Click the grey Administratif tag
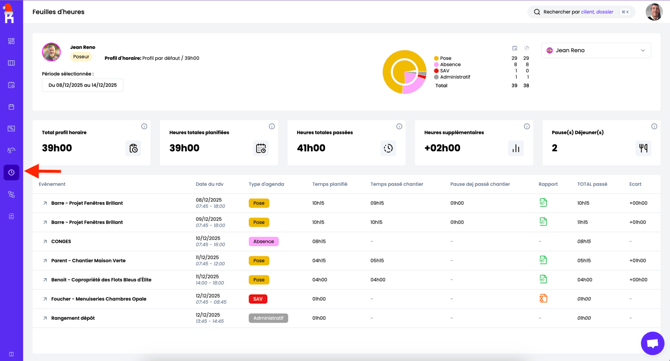 [x=268, y=318]
